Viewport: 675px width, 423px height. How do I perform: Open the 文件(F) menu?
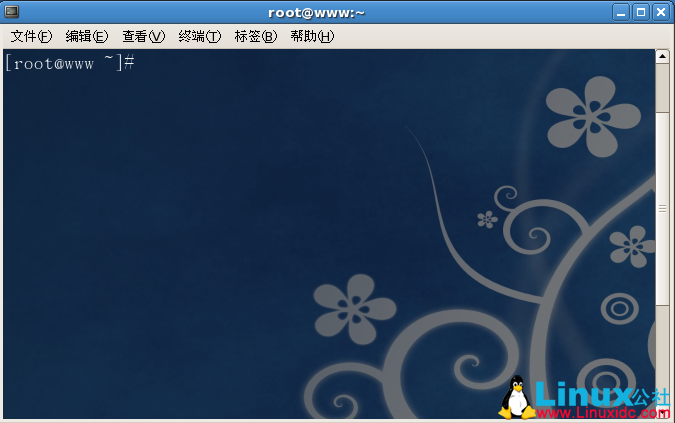31,37
